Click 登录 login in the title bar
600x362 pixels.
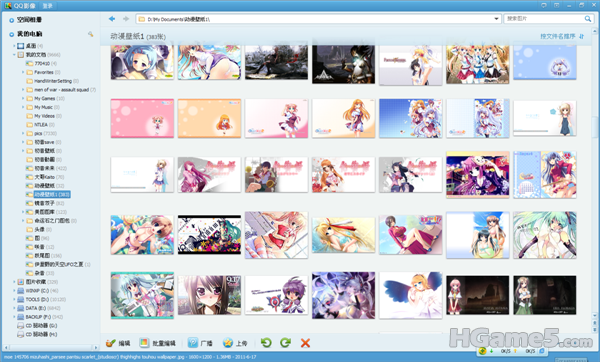click(47, 6)
